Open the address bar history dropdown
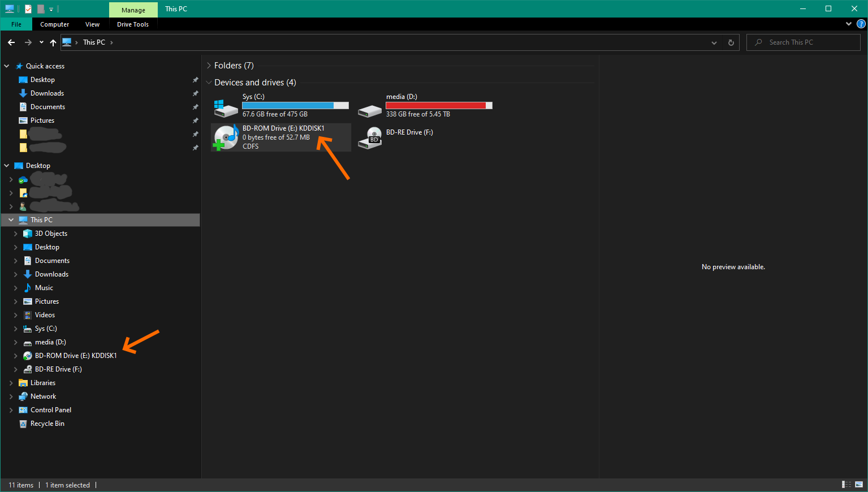Viewport: 868px width, 492px height. click(714, 42)
